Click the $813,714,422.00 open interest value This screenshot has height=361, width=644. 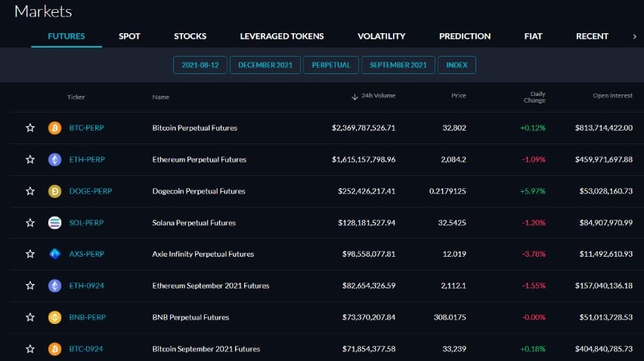pyautogui.click(x=604, y=128)
